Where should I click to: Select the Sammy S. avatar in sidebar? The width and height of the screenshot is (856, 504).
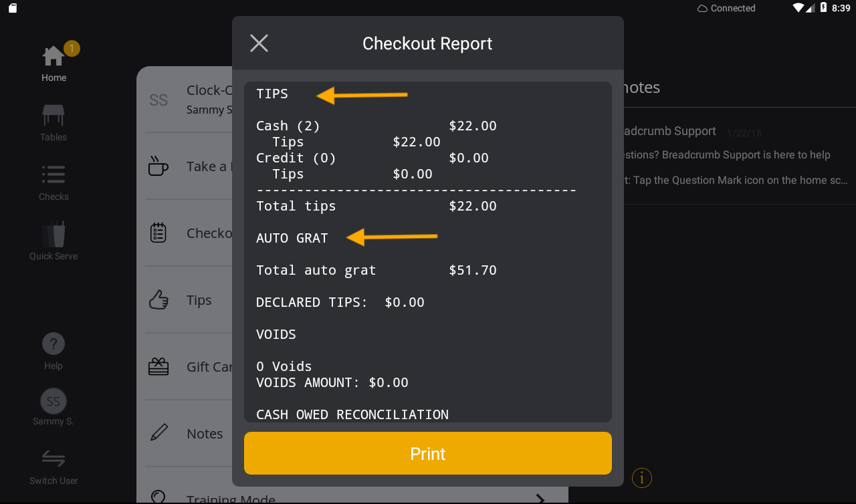(53, 401)
